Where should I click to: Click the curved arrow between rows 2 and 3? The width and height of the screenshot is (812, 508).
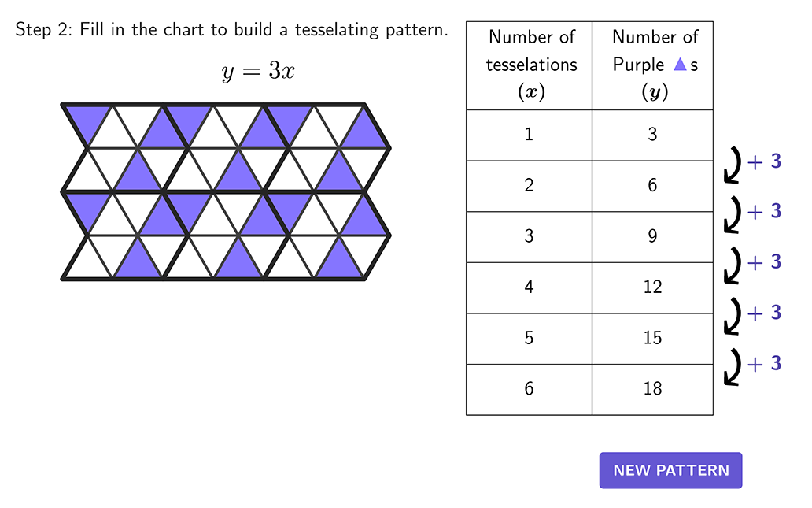tap(733, 214)
